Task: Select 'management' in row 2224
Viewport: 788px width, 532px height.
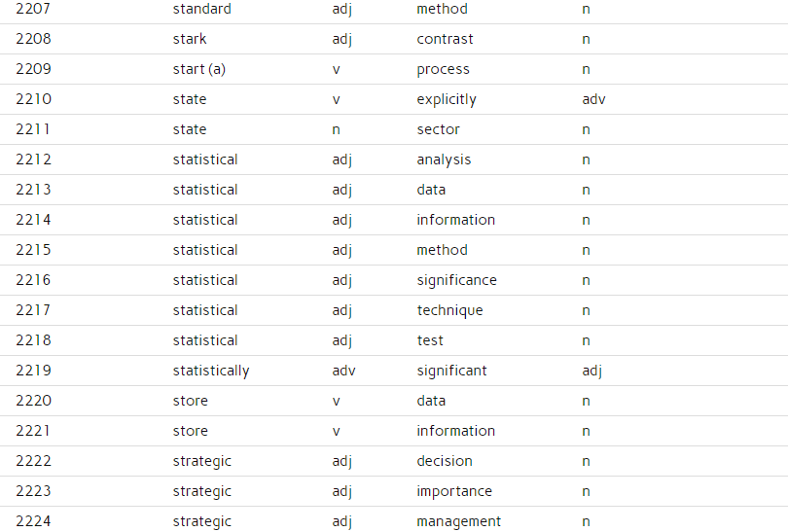Action: click(459, 521)
